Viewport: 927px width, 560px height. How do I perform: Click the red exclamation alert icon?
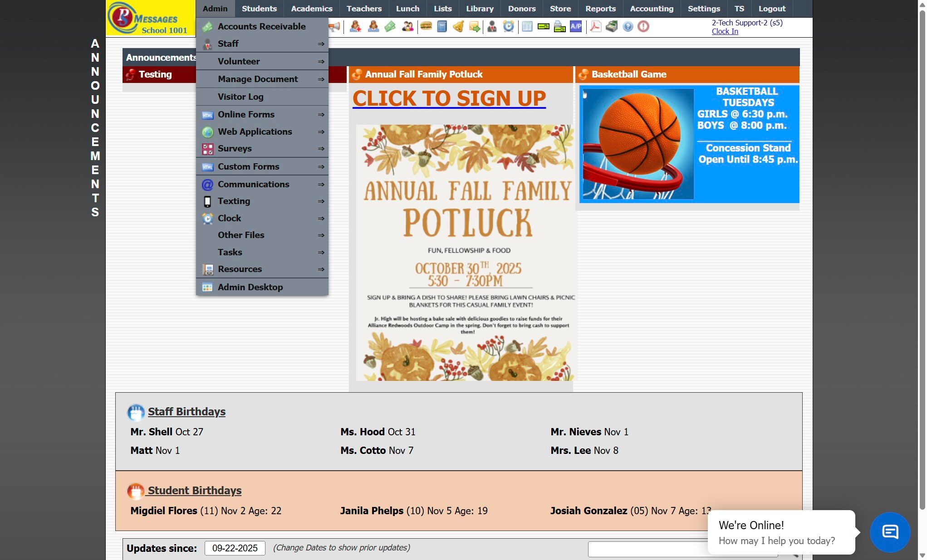coord(643,27)
